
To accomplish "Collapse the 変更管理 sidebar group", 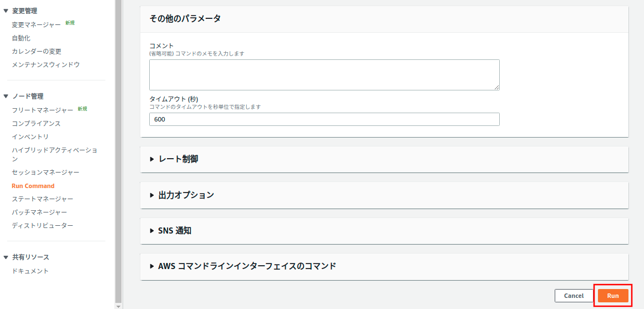I will [6, 11].
